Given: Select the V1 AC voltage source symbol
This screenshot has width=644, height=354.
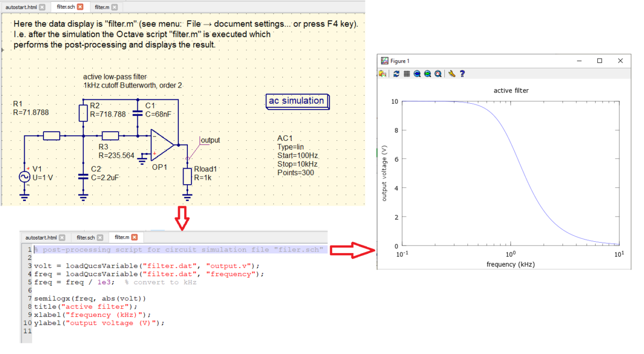Looking at the screenshot, I should 25,177.
